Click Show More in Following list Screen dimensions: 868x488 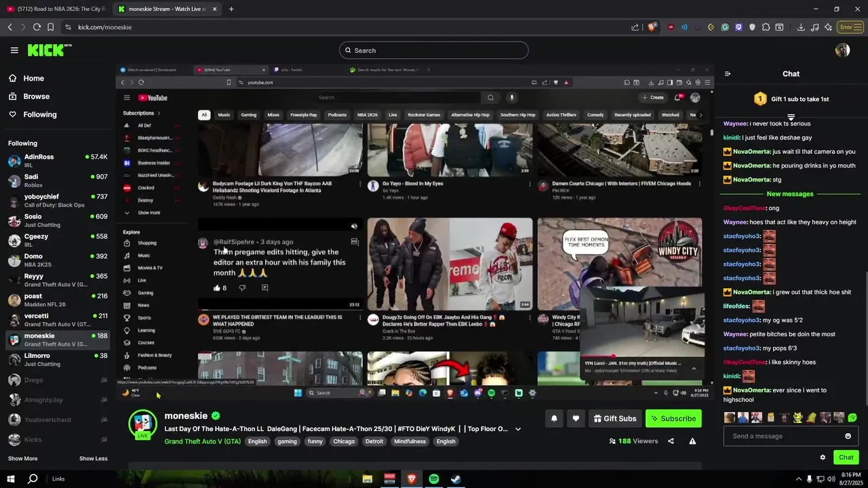pyautogui.click(x=22, y=459)
